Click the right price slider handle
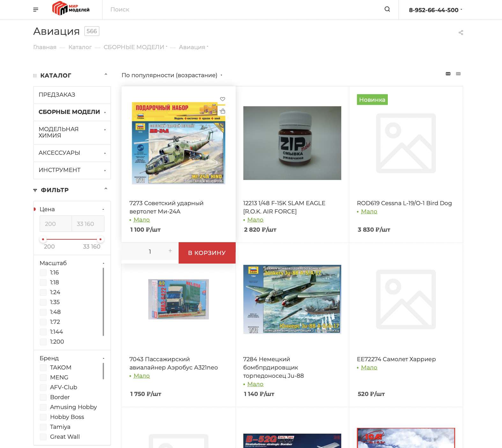Image resolution: width=502 pixels, height=448 pixels. (x=100, y=239)
